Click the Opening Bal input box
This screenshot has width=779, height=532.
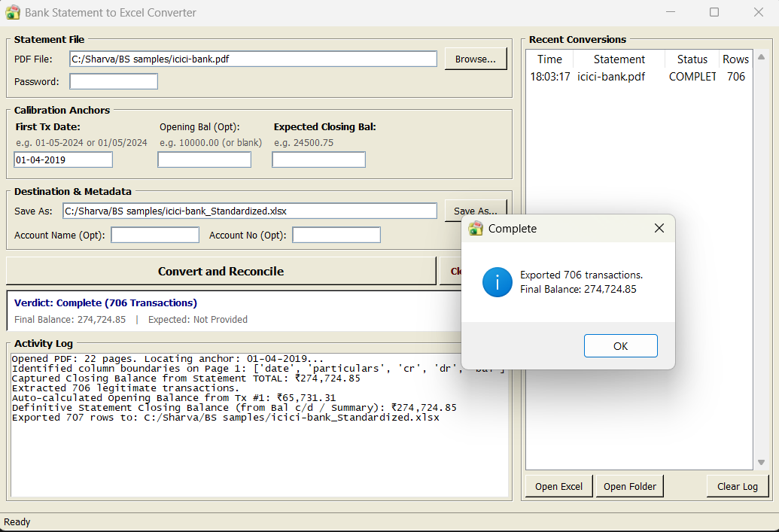(x=204, y=160)
